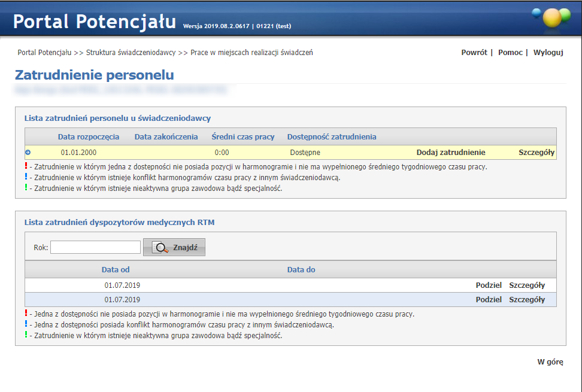The image size is (582, 392).
Task: Click the Dostępność zatrudnienia column header
Action: [x=332, y=137]
